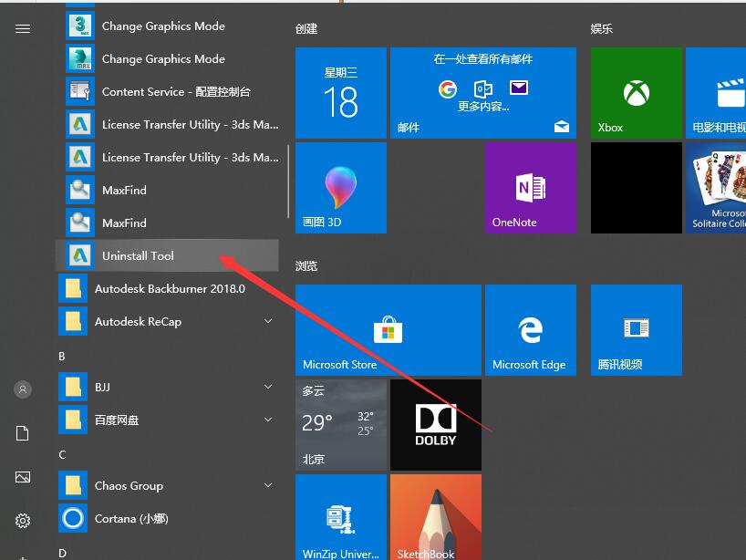Open the black blank tile under Xbox

(x=636, y=188)
